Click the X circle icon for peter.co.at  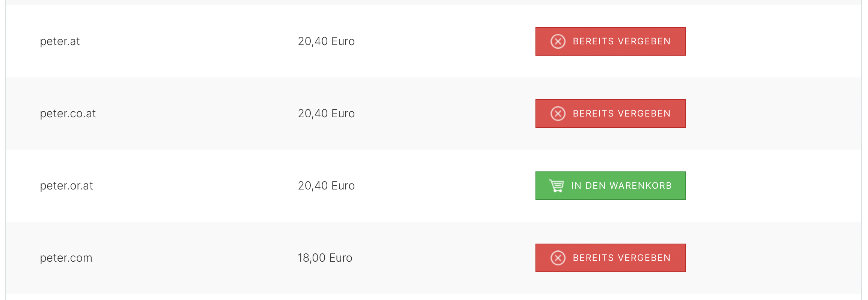558,114
